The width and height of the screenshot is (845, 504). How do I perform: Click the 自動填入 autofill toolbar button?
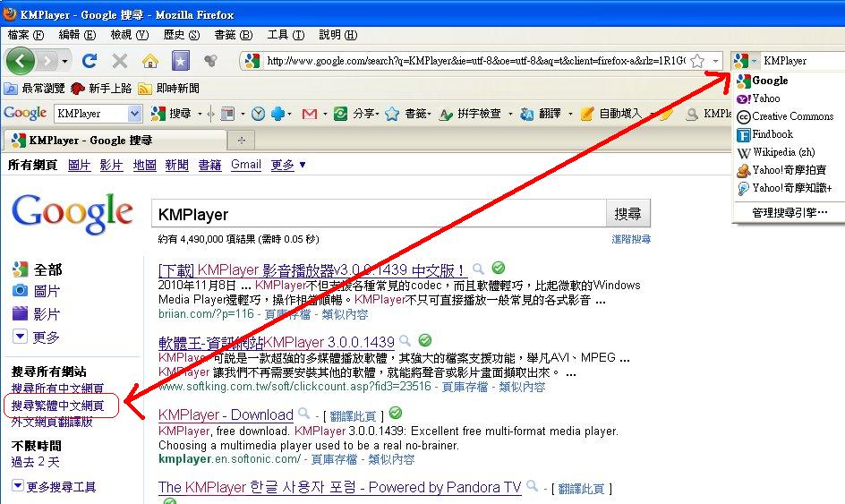[x=611, y=114]
